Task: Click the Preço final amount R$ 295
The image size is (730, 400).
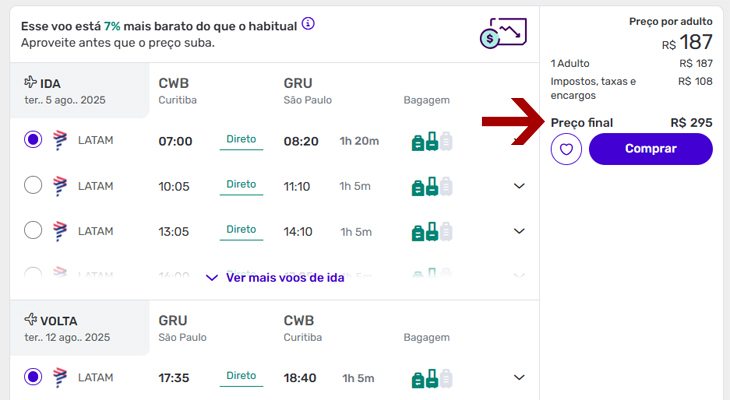Action: coord(691,123)
